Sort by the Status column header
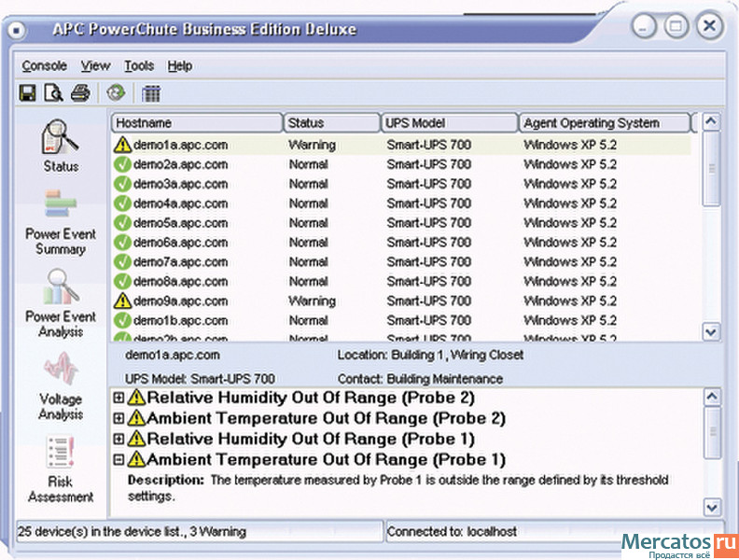 332,123
